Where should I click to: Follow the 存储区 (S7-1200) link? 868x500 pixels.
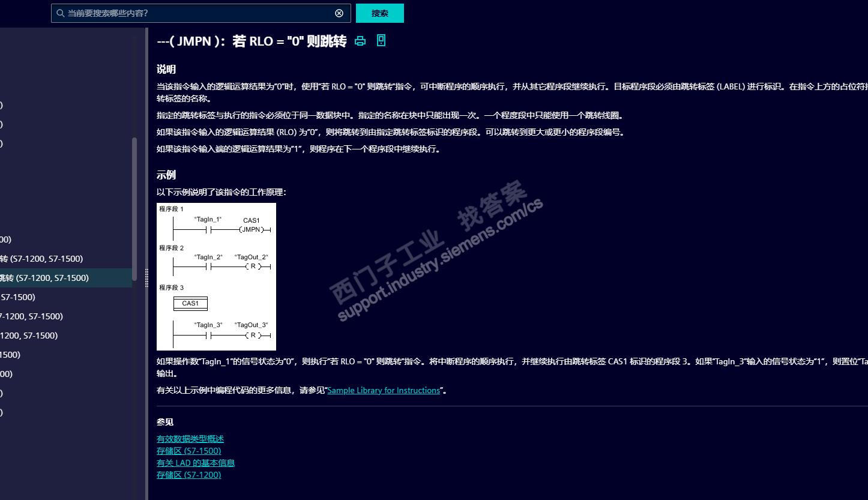pyautogui.click(x=189, y=475)
